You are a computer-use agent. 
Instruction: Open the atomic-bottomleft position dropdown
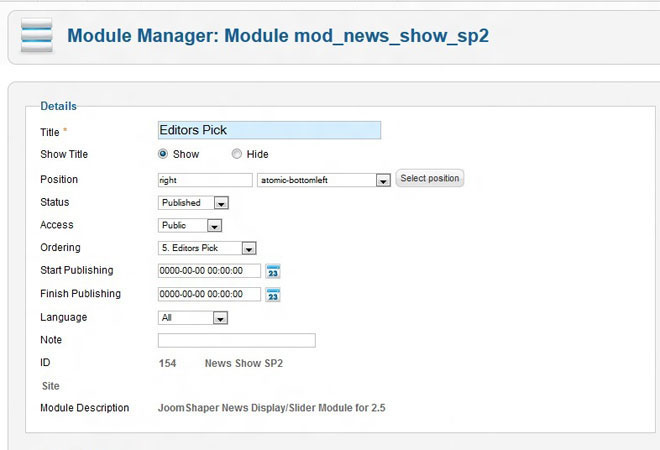click(x=323, y=180)
